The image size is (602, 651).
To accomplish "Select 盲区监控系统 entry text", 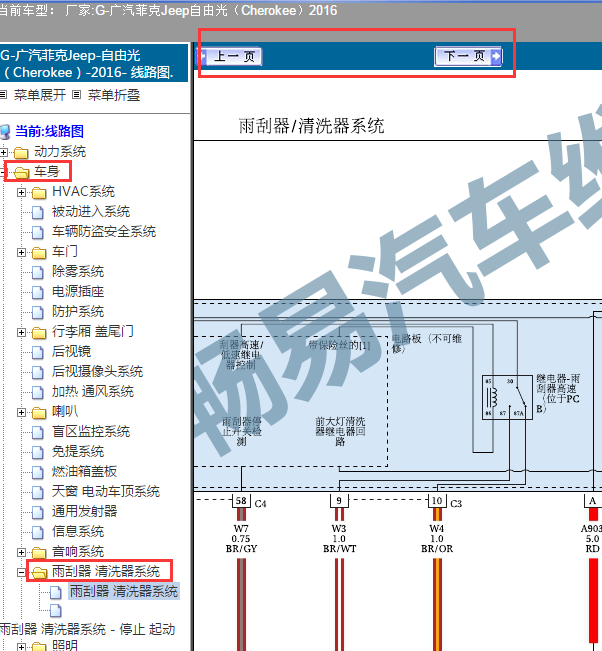I will 91,432.
